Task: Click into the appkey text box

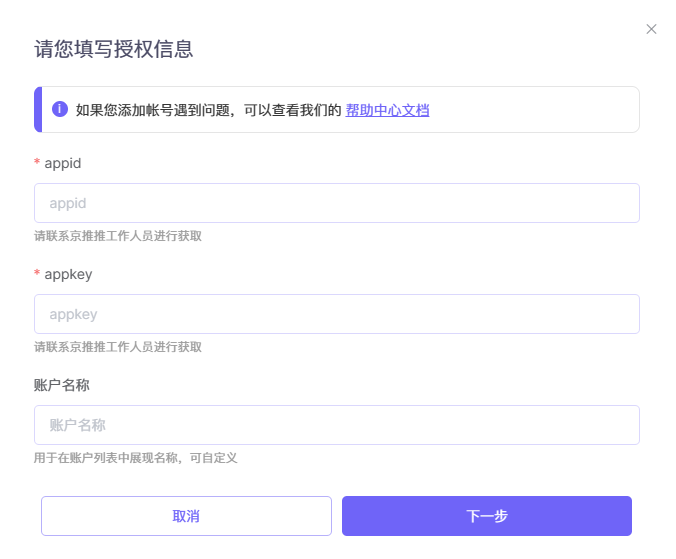Action: coord(336,314)
